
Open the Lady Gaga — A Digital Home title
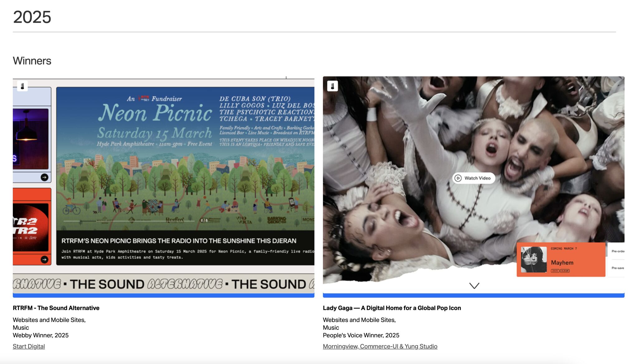392,308
